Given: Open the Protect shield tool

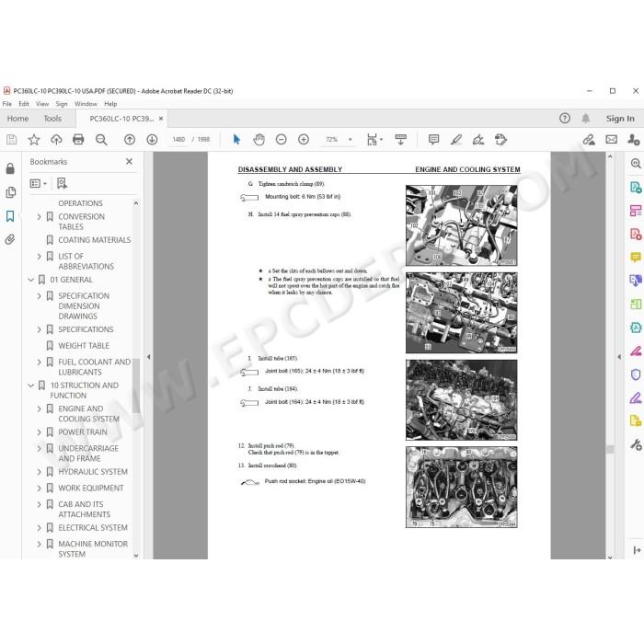Looking at the screenshot, I should tap(636, 374).
